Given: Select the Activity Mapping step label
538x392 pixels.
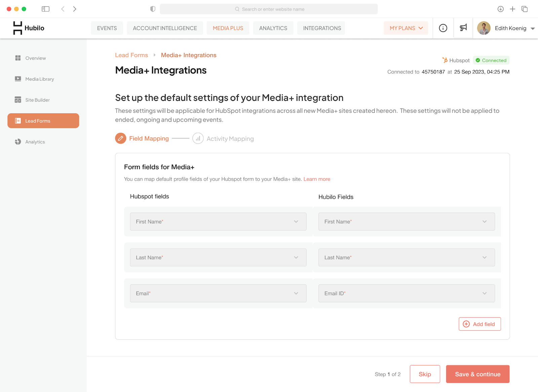Looking at the screenshot, I should (x=230, y=139).
